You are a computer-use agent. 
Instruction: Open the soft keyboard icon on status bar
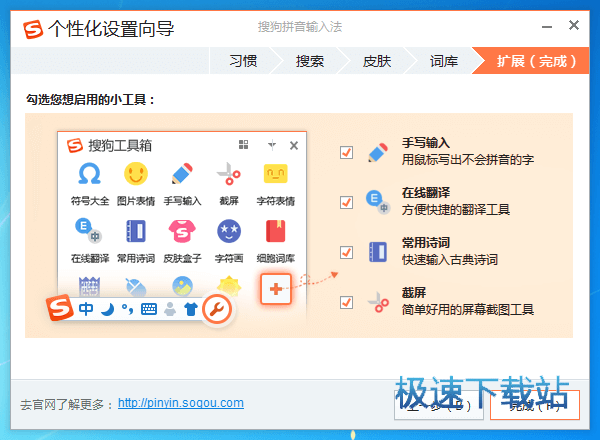click(149, 309)
